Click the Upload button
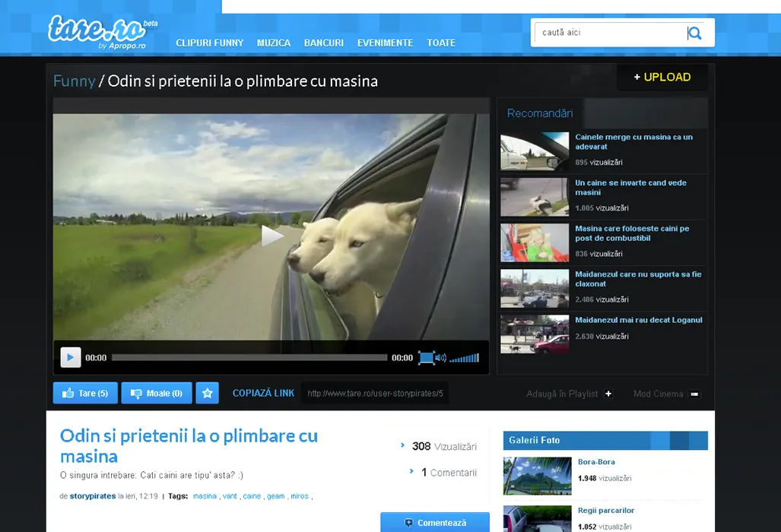Screen dimensions: 781x532 point(662,78)
